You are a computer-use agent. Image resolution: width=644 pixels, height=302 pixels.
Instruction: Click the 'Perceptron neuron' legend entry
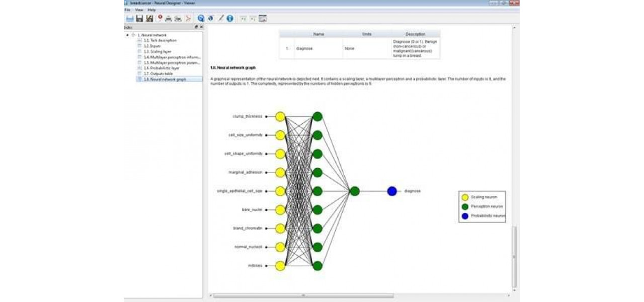(482, 206)
